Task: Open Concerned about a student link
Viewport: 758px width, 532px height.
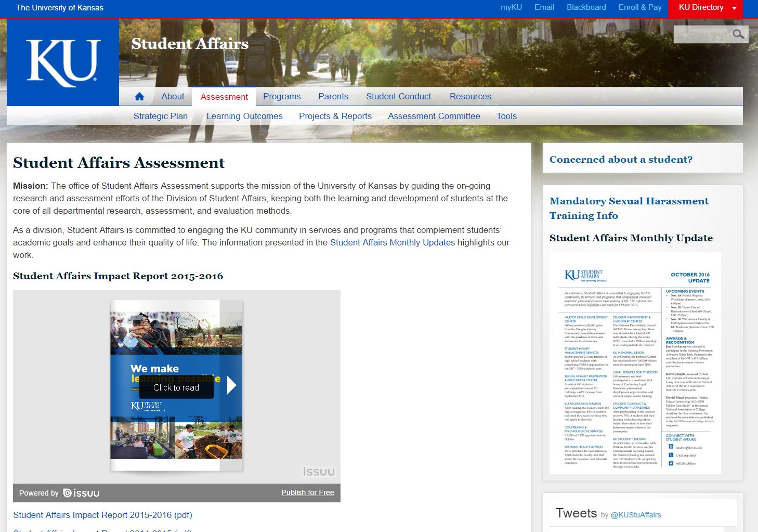Action: pyautogui.click(x=621, y=160)
